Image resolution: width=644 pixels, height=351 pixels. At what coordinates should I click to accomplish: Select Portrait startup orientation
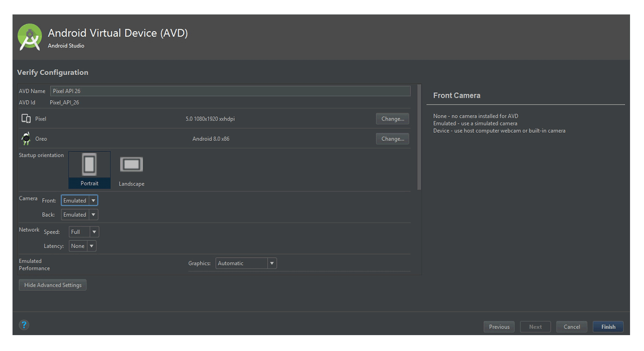click(89, 170)
